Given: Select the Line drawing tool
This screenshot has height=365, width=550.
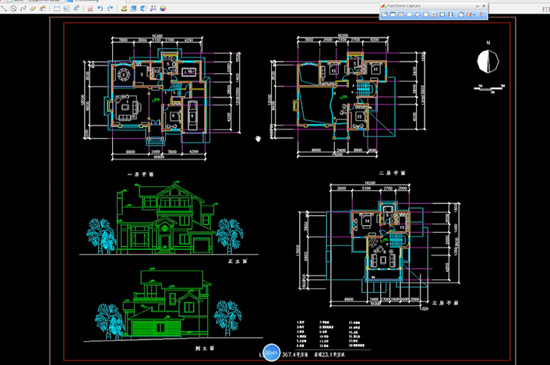Looking at the screenshot, I should 4,8.
